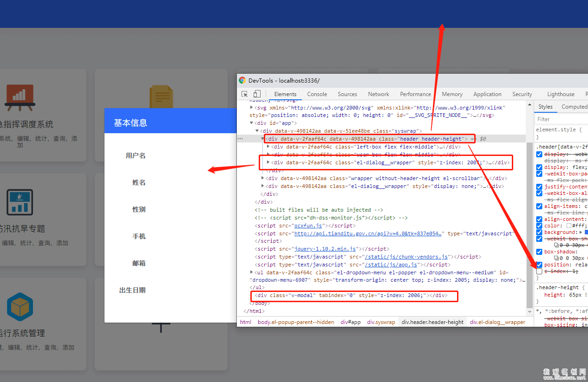Click the Elements panel scrollbar down arrow
Viewport: 588px width, 382px height.
click(x=529, y=311)
